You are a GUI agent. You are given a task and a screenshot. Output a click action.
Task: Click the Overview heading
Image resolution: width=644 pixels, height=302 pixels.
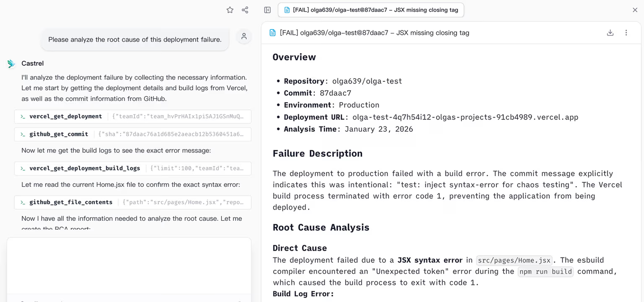(294, 57)
